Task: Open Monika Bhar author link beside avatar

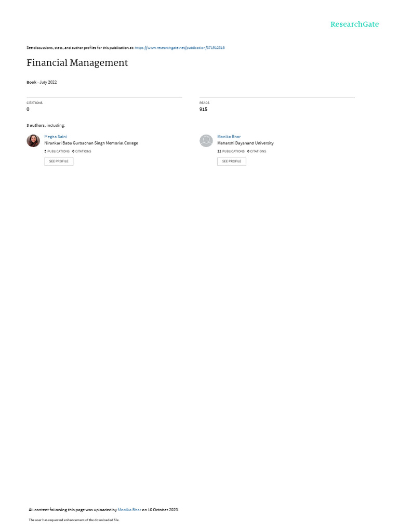Action: click(x=229, y=137)
